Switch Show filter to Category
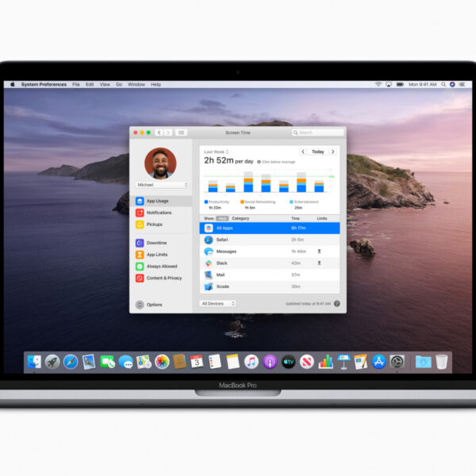Image resolution: width=476 pixels, height=476 pixels. click(240, 218)
